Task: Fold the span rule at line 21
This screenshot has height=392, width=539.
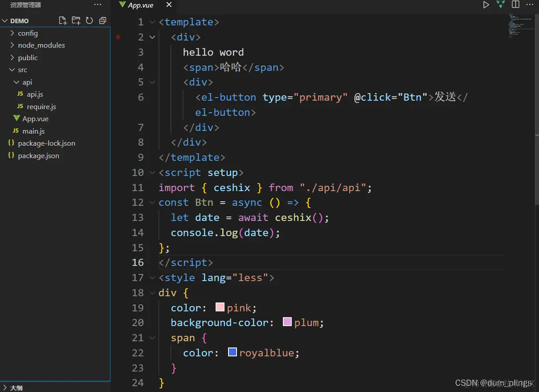Action: [152, 338]
